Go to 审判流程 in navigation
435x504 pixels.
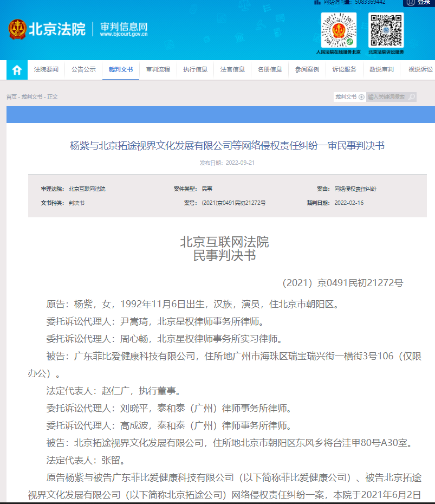tap(158, 70)
